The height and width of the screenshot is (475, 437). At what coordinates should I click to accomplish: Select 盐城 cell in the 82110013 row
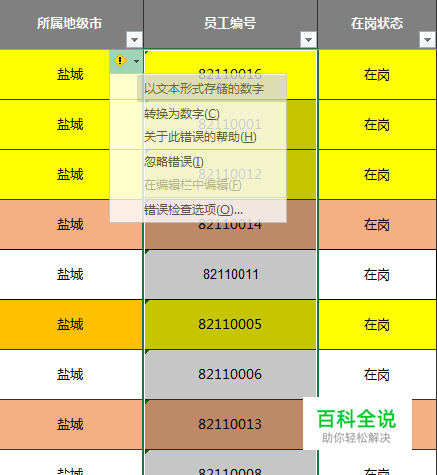coord(71,424)
